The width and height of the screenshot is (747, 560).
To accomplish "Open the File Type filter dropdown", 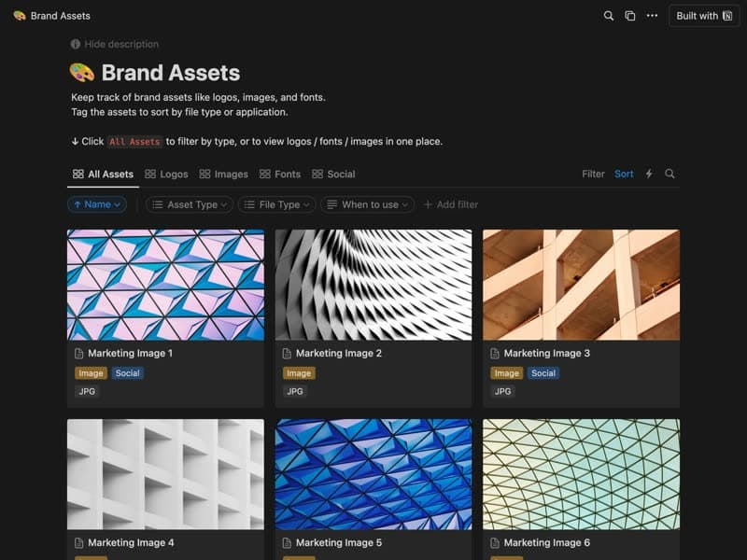I will 276,204.
